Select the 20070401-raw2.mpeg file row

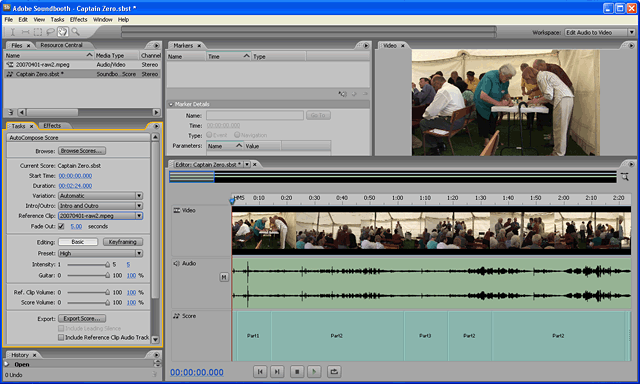[x=82, y=64]
